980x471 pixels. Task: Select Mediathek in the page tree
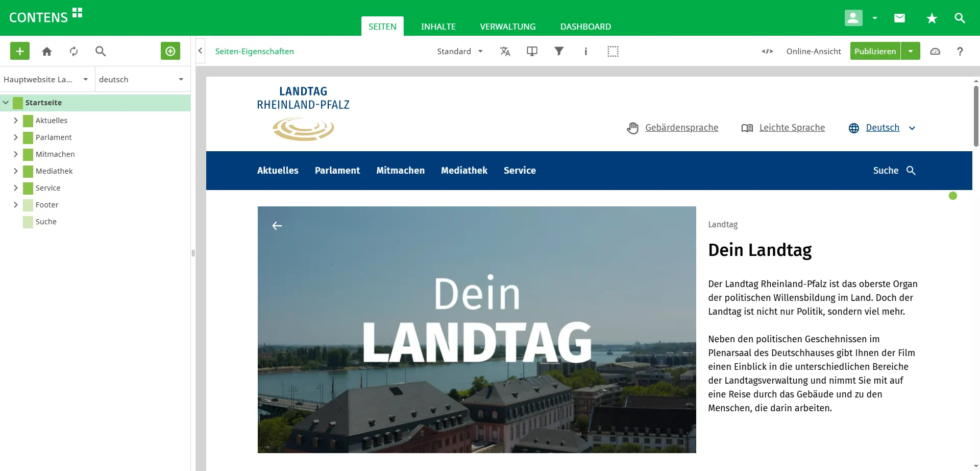[x=54, y=171]
